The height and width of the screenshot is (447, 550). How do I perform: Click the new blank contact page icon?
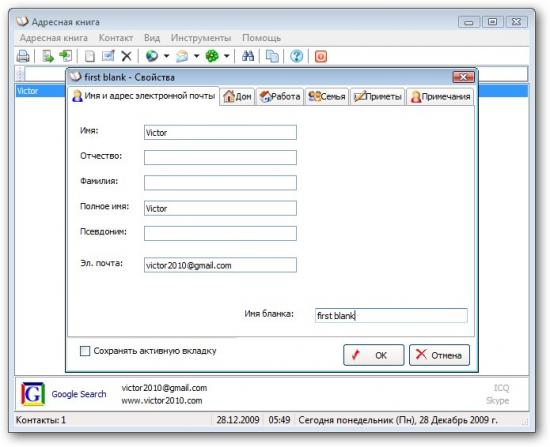[90, 56]
